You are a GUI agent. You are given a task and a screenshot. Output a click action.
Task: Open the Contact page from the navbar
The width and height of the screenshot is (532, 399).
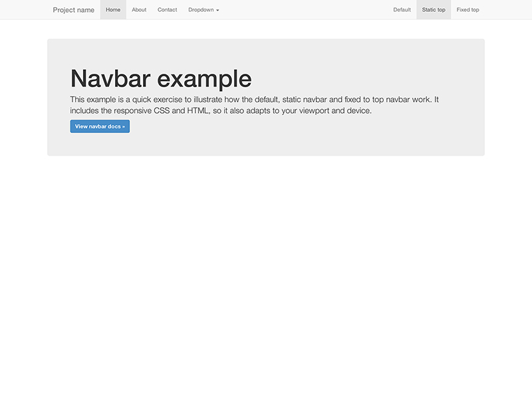coord(168,9)
